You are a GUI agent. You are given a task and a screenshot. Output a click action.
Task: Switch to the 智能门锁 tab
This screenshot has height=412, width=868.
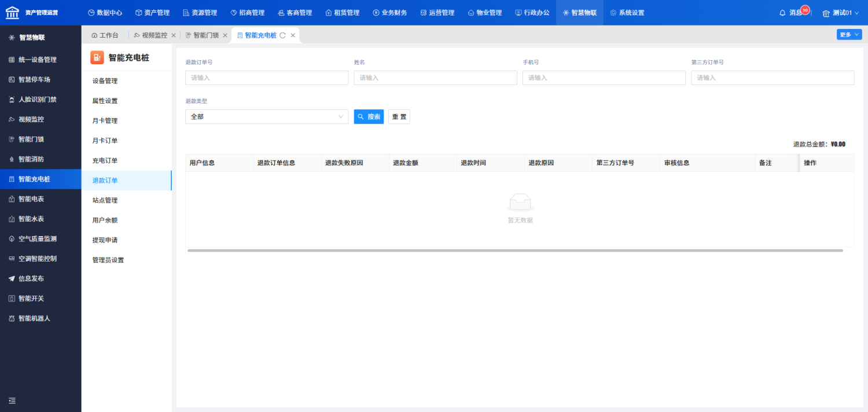[x=202, y=35]
